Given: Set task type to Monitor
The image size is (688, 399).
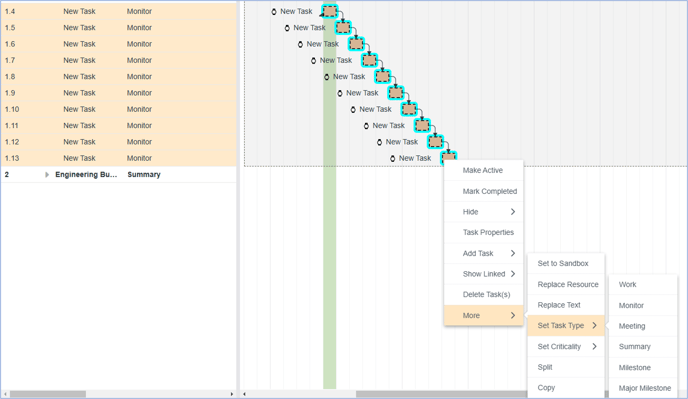Looking at the screenshot, I should [643, 306].
